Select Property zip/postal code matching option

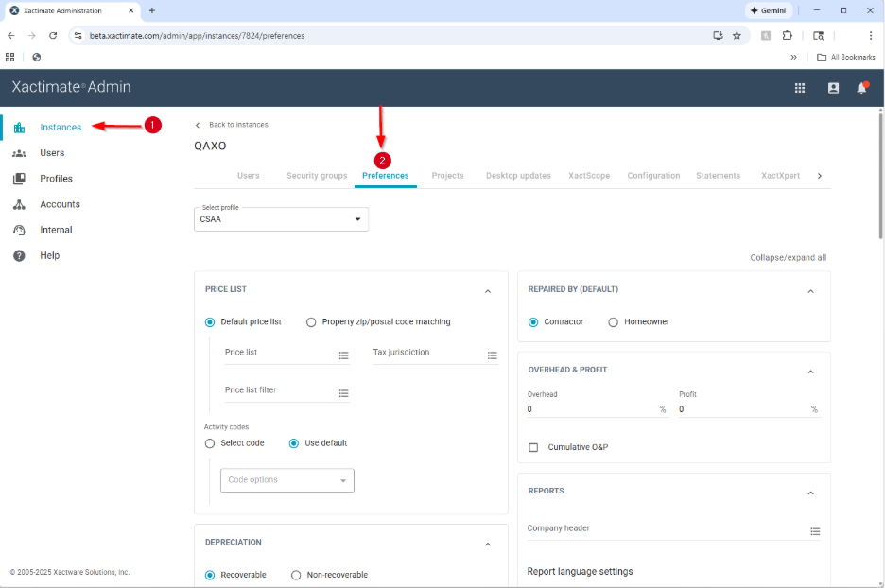(311, 322)
